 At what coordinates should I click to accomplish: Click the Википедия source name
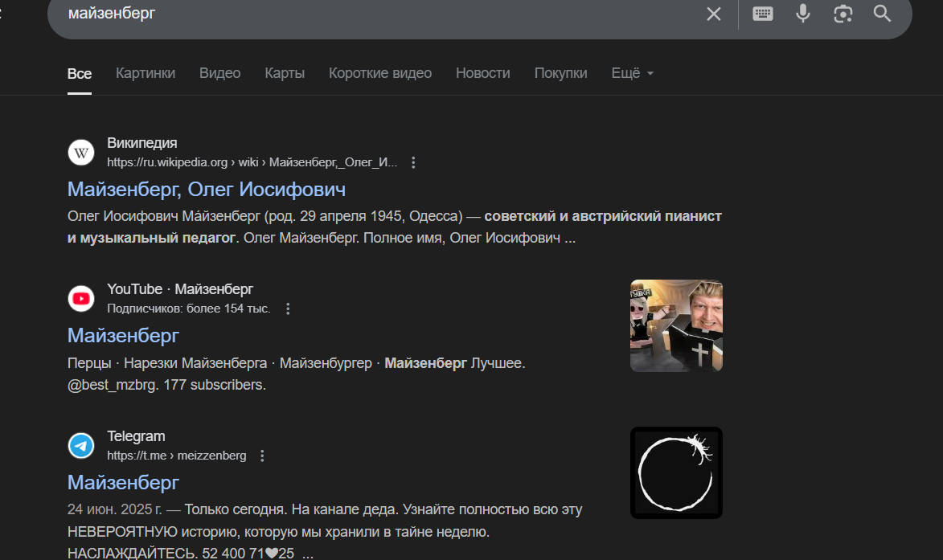click(142, 143)
